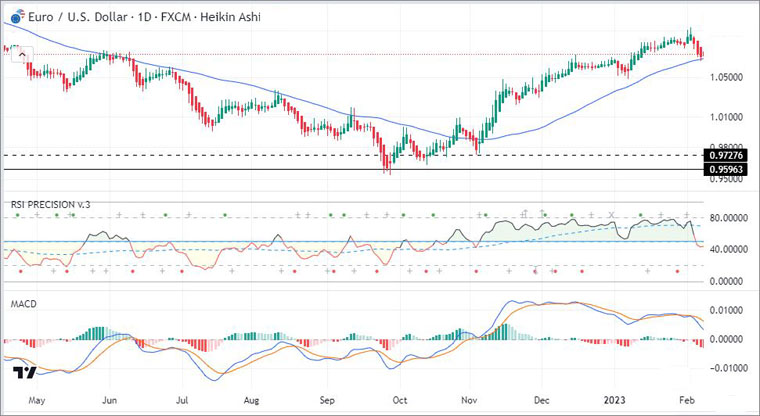
Task: Open the TradingView logo in the MACD pane
Action: point(24,372)
